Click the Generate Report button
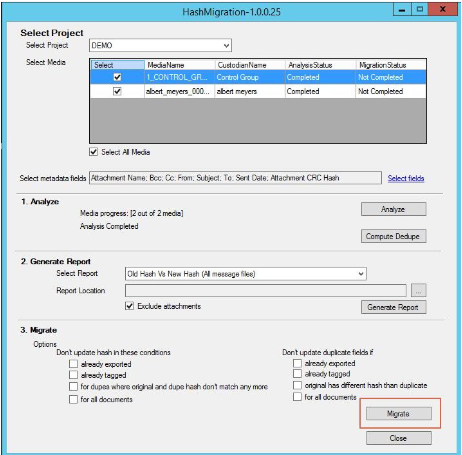The width and height of the screenshot is (462, 455). click(x=393, y=307)
